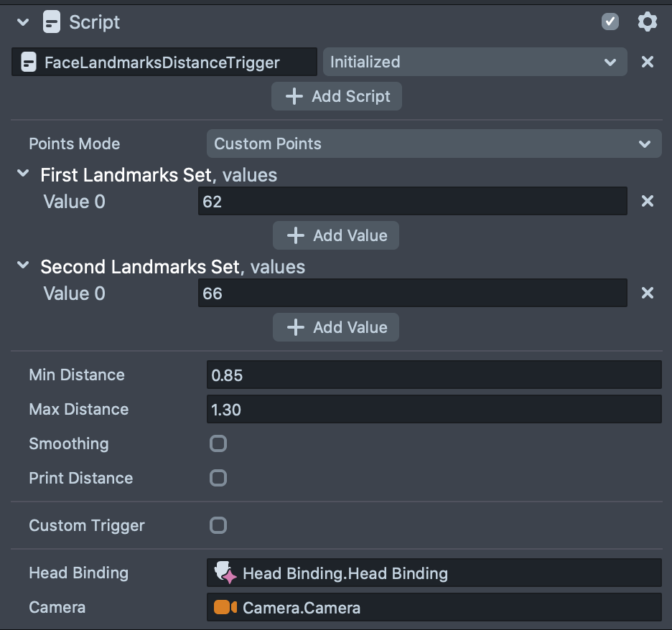Screen dimensions: 672x630
Task: Click the Min Distance input field
Action: click(434, 375)
